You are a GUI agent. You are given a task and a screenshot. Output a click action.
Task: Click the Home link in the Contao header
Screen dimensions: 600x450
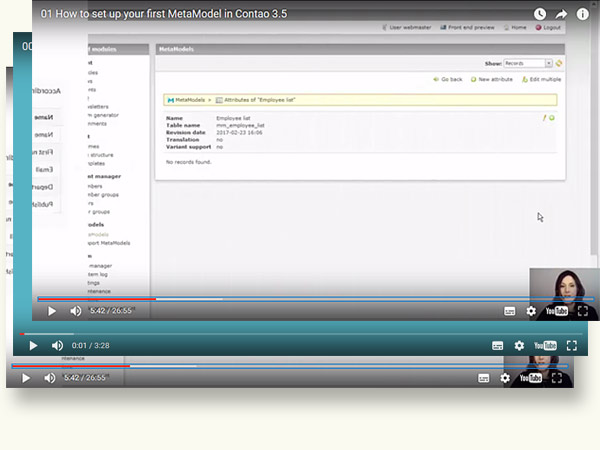515,28
